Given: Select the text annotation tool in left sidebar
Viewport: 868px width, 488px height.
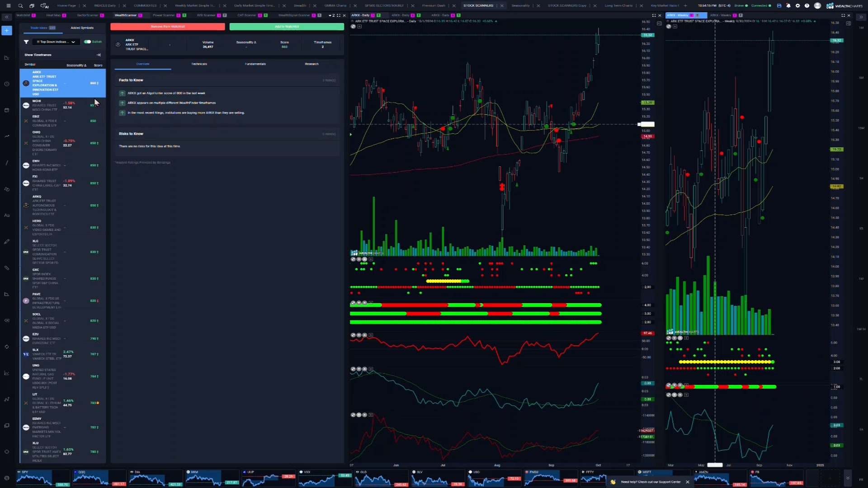Looking at the screenshot, I should (x=7, y=216).
